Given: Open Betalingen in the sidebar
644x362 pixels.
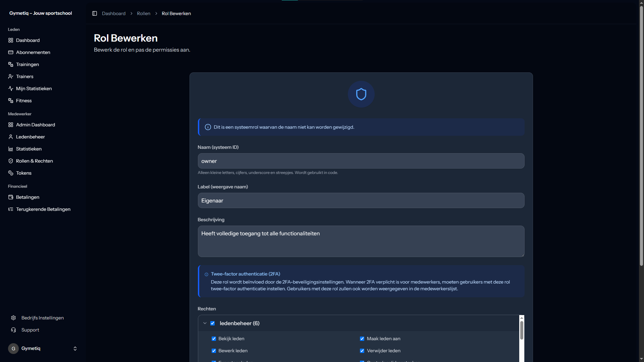Looking at the screenshot, I should click(43, 197).
